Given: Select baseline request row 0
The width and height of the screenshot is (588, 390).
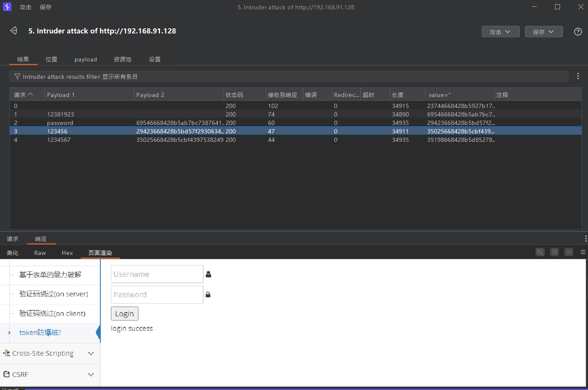Looking at the screenshot, I should [x=295, y=106].
